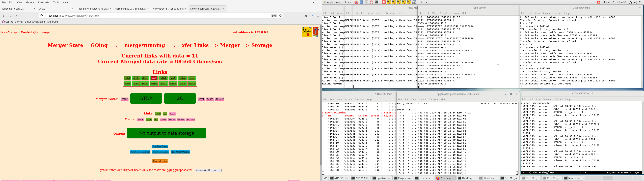Close the Welcome to CentOS tab

click(x=35, y=9)
